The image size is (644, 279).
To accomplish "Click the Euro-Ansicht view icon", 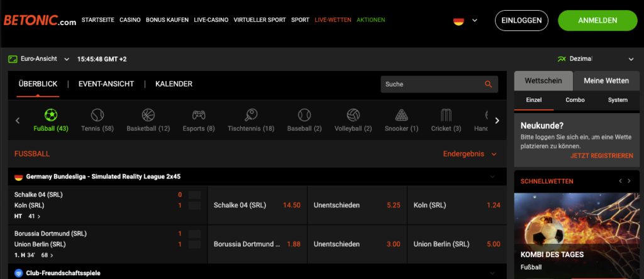I will [x=13, y=59].
